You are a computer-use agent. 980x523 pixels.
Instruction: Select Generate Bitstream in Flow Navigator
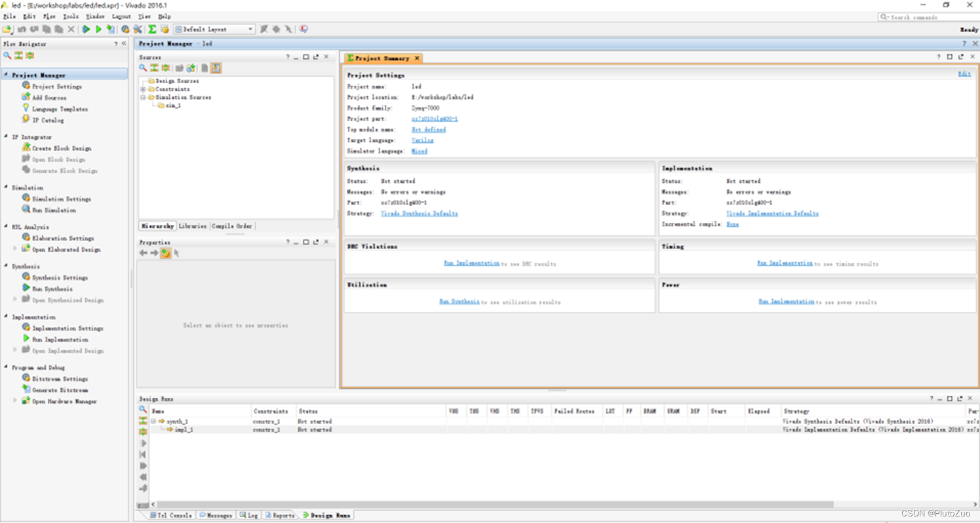coord(60,390)
